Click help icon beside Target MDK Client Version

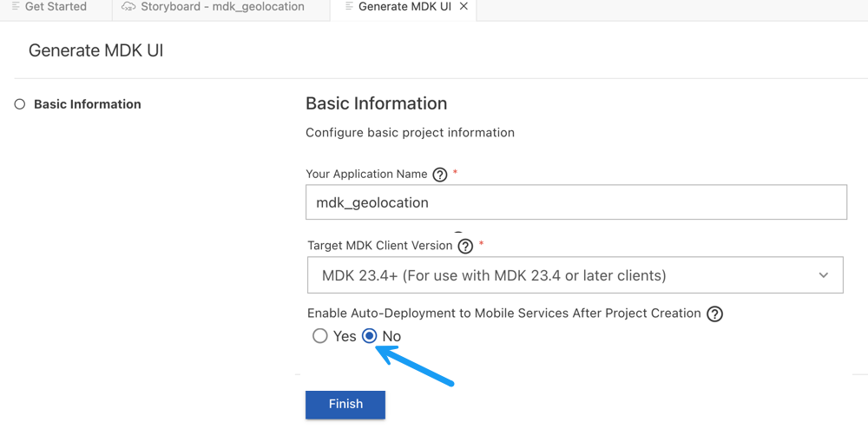(465, 246)
